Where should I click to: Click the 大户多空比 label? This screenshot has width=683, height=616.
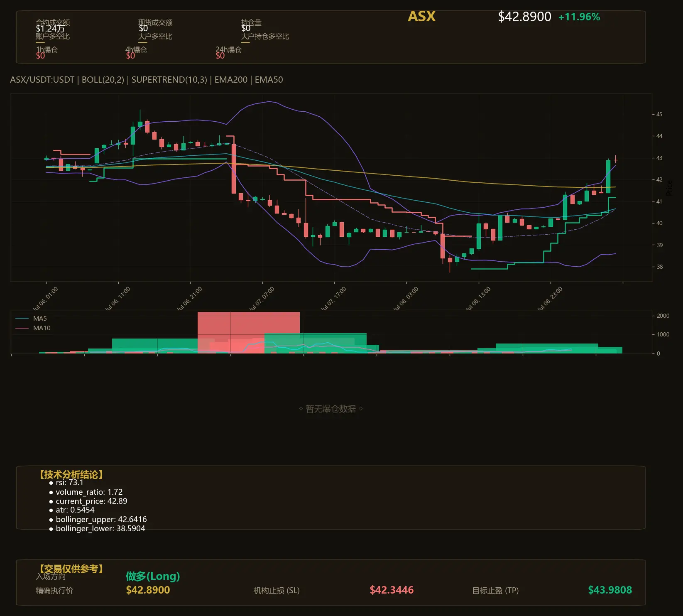tap(155, 37)
